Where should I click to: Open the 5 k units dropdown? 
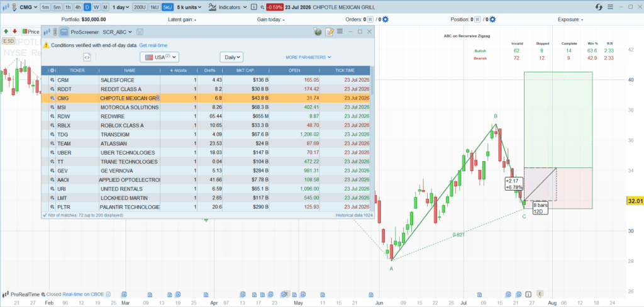pyautogui.click(x=190, y=8)
